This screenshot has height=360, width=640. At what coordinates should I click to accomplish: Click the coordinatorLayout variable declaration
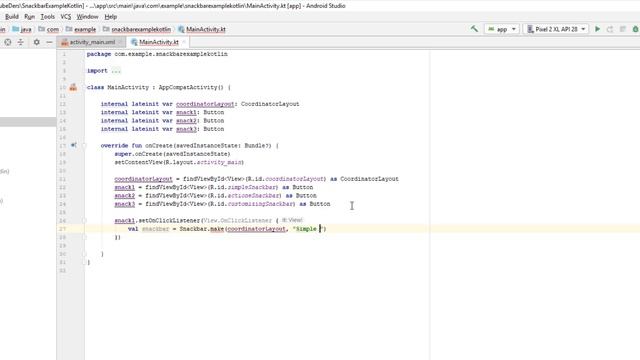point(205,104)
